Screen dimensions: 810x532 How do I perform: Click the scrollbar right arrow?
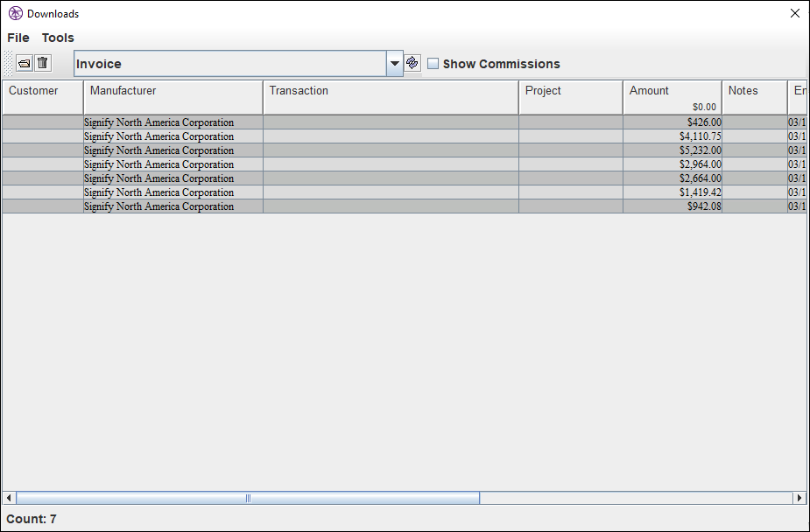[799, 498]
